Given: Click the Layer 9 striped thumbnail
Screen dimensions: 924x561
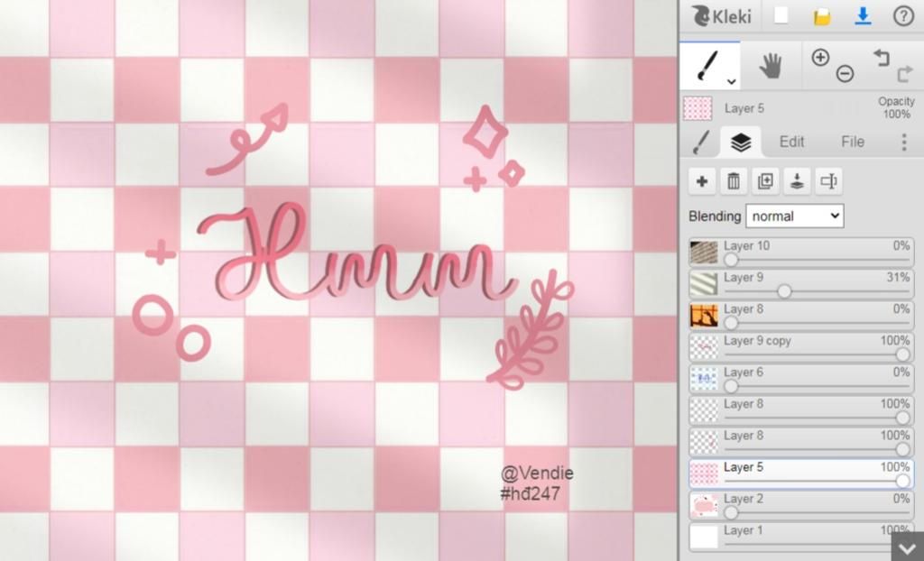Looking at the screenshot, I should tap(704, 284).
